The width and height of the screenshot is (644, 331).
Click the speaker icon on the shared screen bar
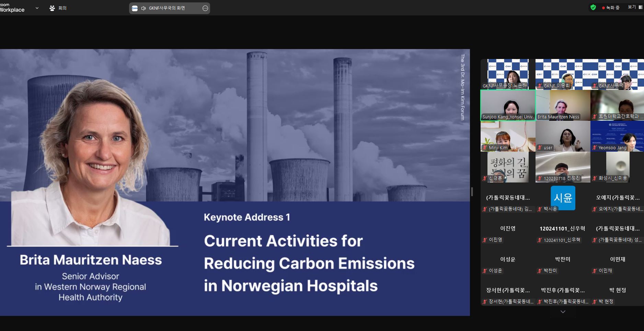pos(143,8)
